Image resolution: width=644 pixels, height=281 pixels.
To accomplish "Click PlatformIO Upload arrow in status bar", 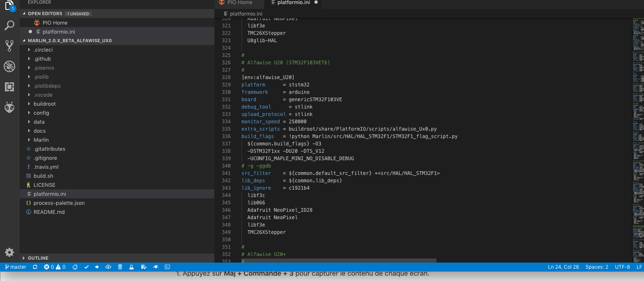I will (97, 267).
